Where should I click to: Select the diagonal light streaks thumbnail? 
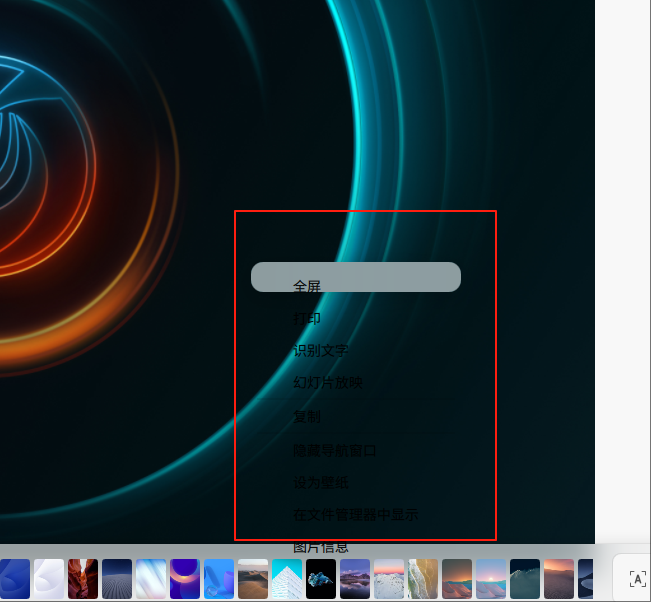[151, 579]
